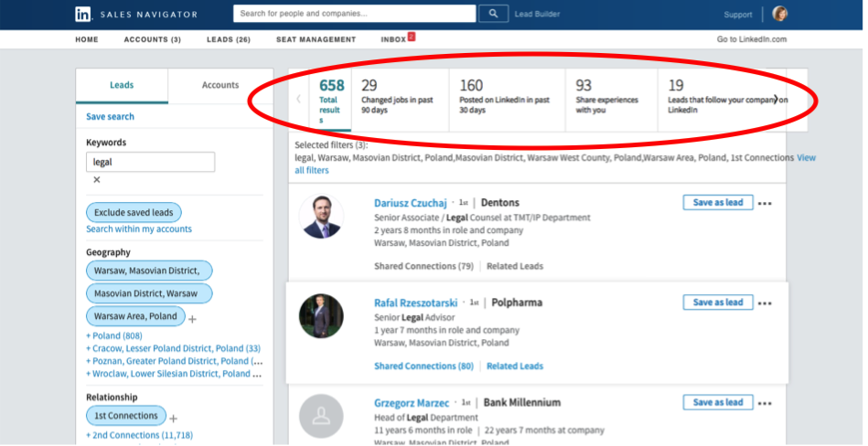Click the Polpharma company name

click(x=517, y=303)
